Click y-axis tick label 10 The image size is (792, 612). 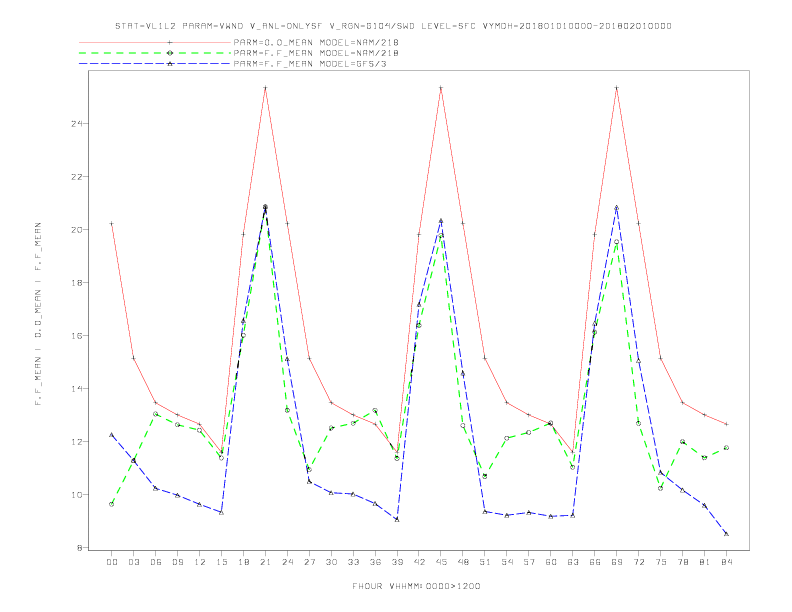point(76,495)
